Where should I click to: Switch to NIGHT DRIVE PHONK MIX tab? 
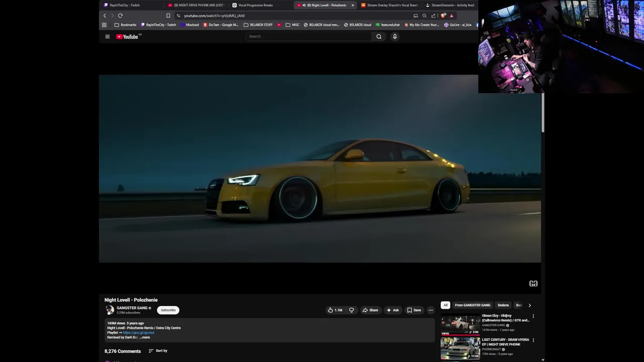[198, 5]
